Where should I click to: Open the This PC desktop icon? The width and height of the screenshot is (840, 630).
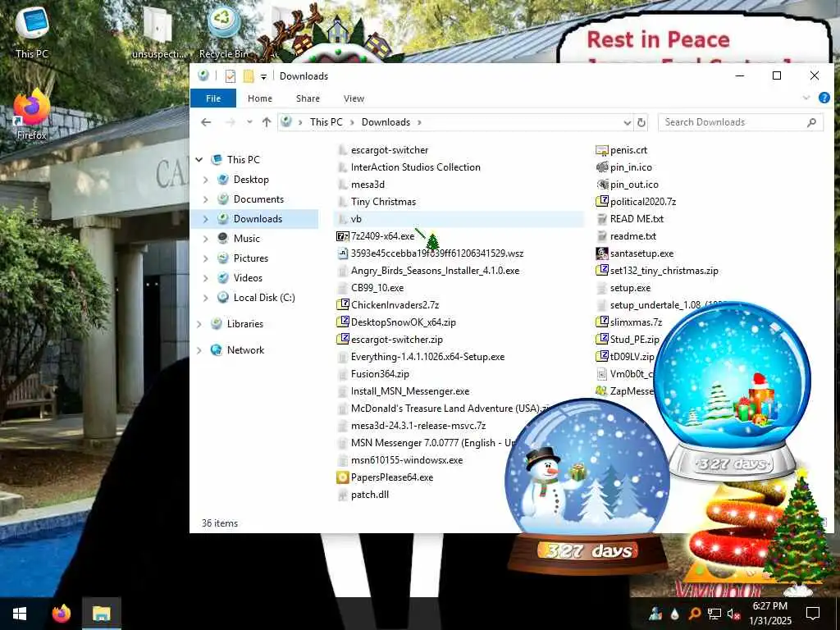click(32, 31)
